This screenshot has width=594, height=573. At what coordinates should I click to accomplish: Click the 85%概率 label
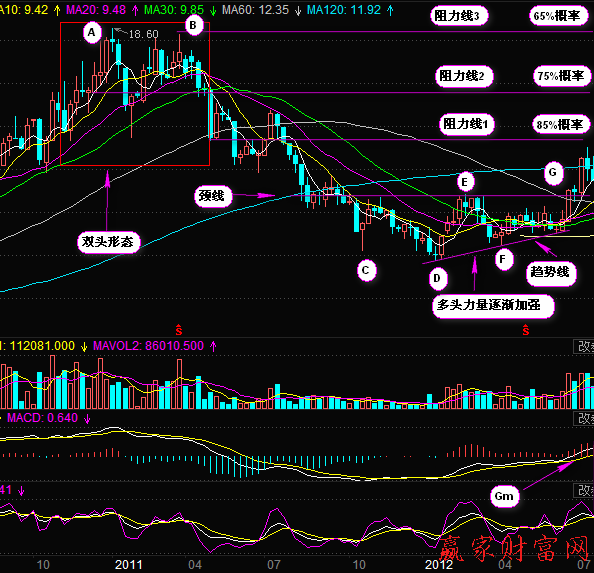561,125
